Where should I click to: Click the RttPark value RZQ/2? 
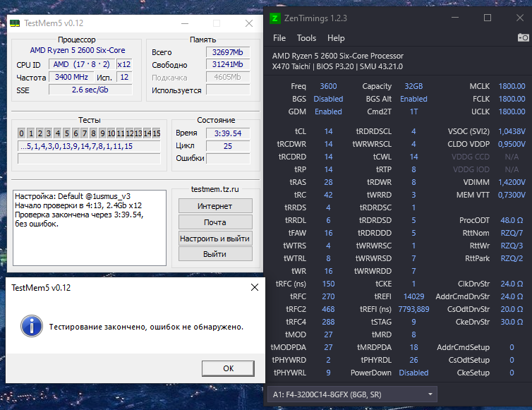[512, 258]
